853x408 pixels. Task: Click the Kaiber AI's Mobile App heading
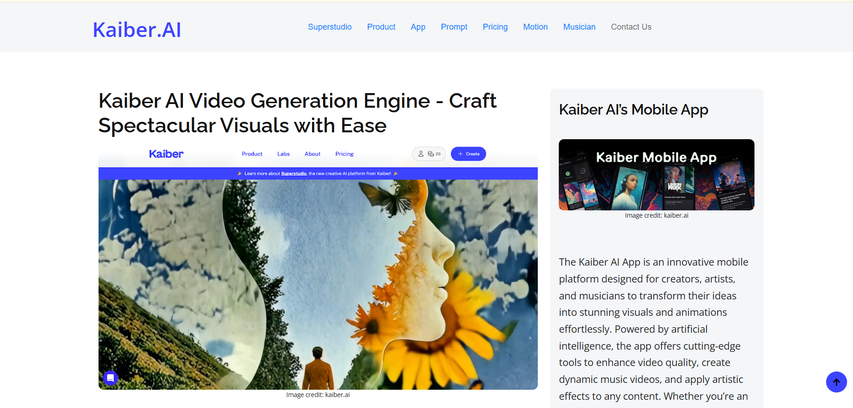click(634, 110)
